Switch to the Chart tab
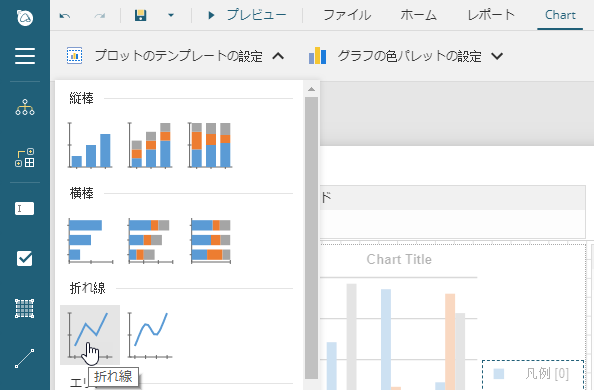 click(560, 15)
